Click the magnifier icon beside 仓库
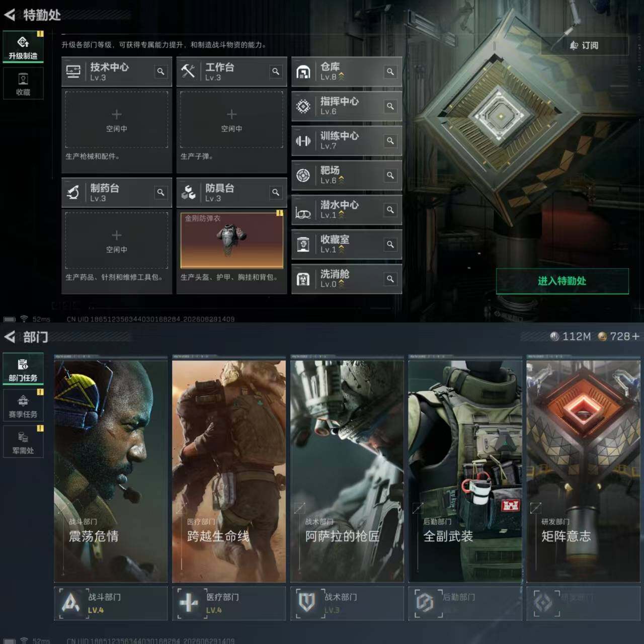 [x=390, y=71]
